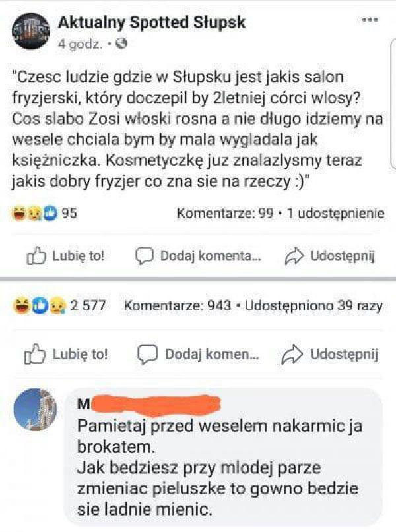Open 'Udostępniono 39 razy' shares list
The width and height of the screenshot is (396, 532).
pyautogui.click(x=313, y=305)
